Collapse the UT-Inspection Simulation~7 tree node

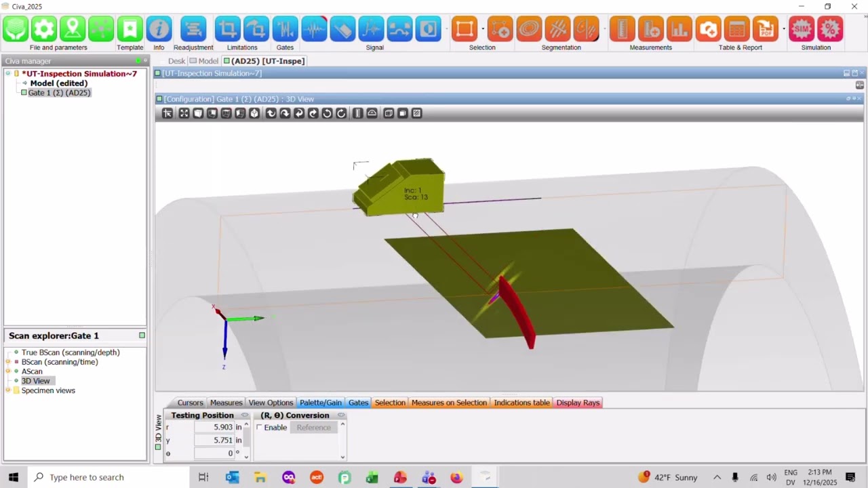coord(8,73)
